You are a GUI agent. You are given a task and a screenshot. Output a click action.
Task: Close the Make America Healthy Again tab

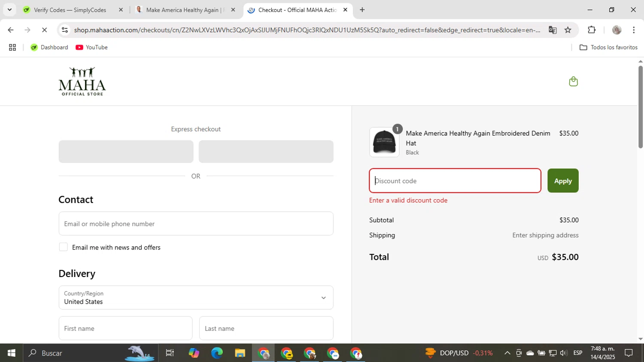point(233,10)
